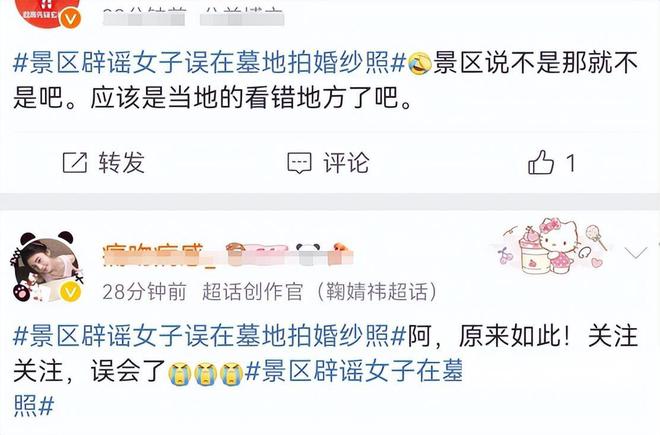Open hashtag #景区辟谣女子误在墓地拍婚纱照# in second post
The height and width of the screenshot is (435, 660).
click(x=209, y=336)
